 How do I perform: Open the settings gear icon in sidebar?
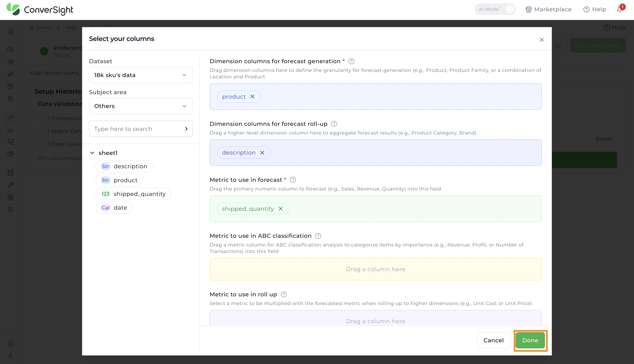click(x=11, y=197)
